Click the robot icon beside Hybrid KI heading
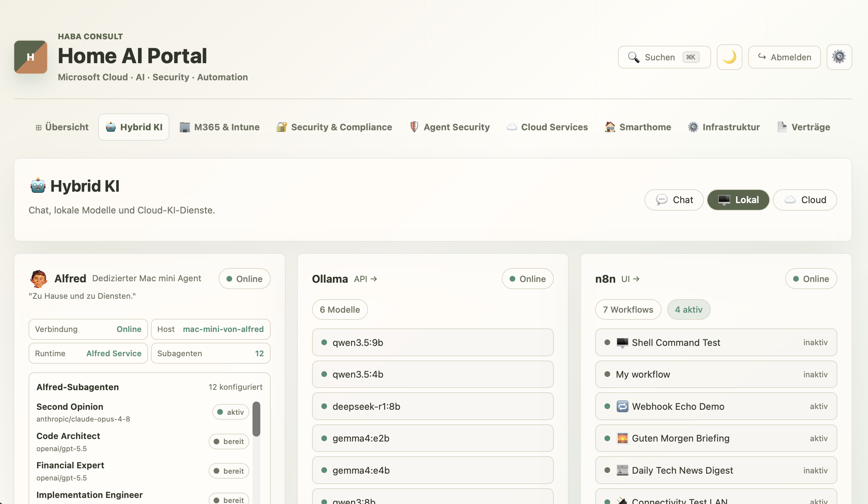Viewport: 868px width, 504px height. pos(38,186)
